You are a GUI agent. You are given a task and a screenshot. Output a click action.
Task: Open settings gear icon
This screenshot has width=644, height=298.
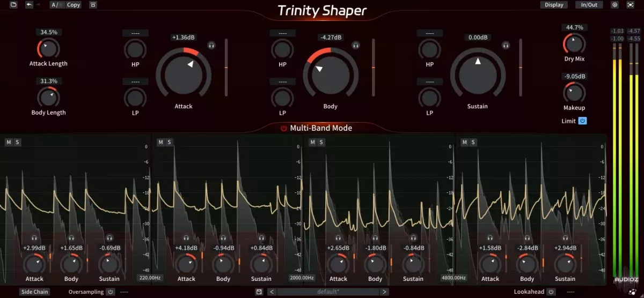coord(615,5)
